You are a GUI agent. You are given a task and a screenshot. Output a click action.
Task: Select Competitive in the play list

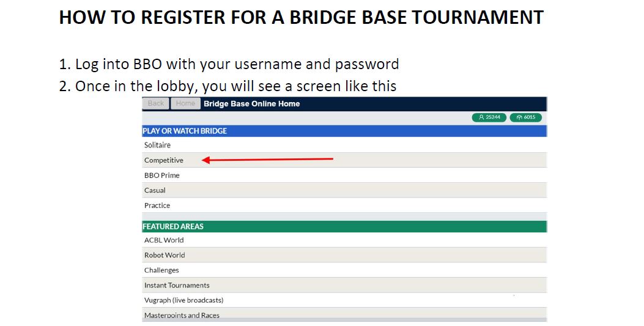pyautogui.click(x=344, y=160)
